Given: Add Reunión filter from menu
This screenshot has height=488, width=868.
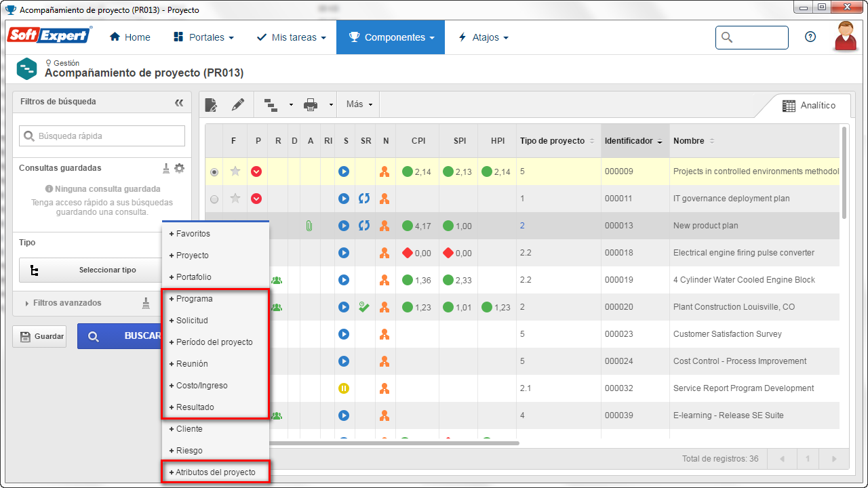Looking at the screenshot, I should tap(215, 364).
